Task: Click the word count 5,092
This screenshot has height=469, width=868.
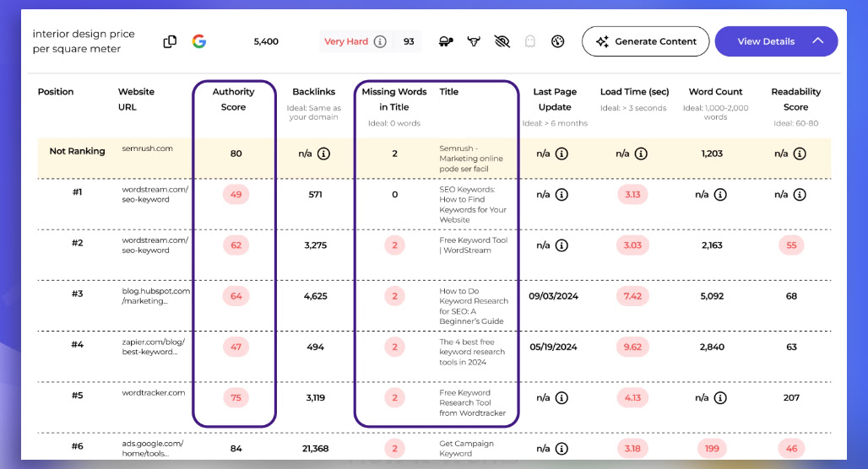Action: 712,296
